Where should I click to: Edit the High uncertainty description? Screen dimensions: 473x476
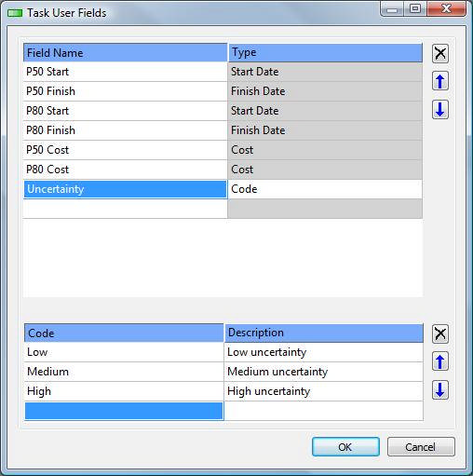point(324,391)
